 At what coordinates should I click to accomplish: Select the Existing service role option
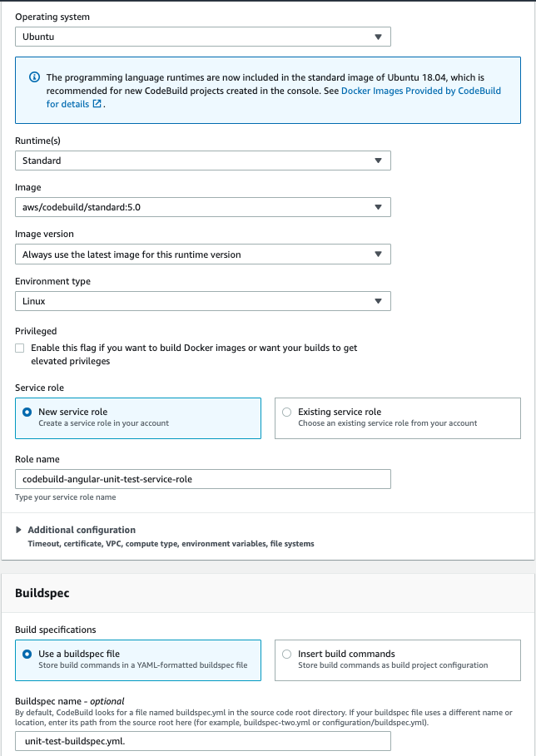(x=287, y=412)
